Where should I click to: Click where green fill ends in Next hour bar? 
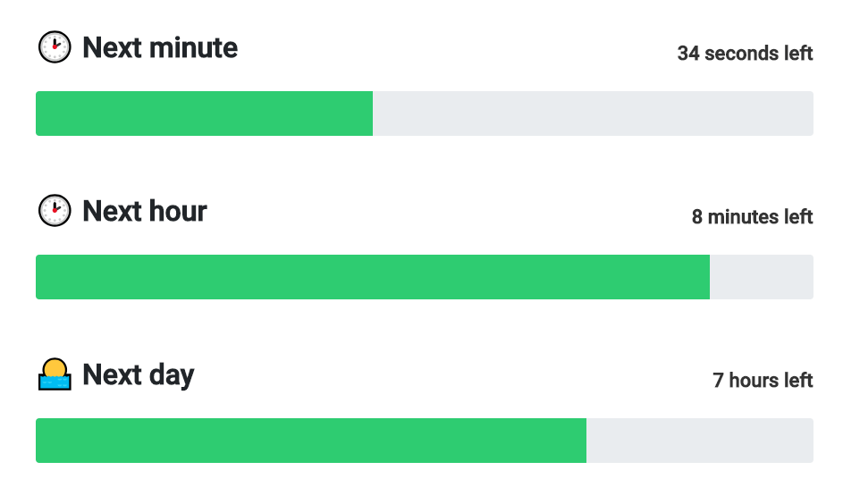tap(710, 277)
